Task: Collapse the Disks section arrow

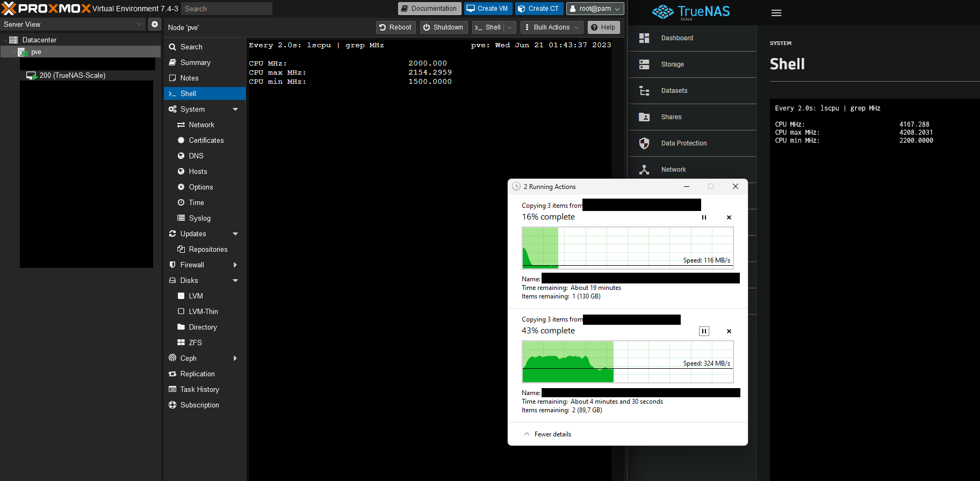Action: coord(235,281)
